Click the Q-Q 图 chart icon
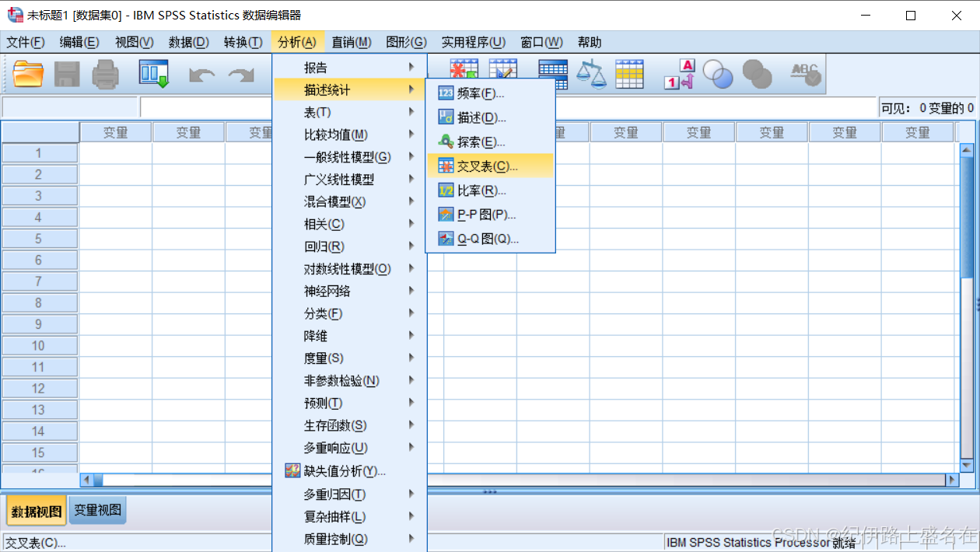Screen dimensions: 980x552 (446, 238)
